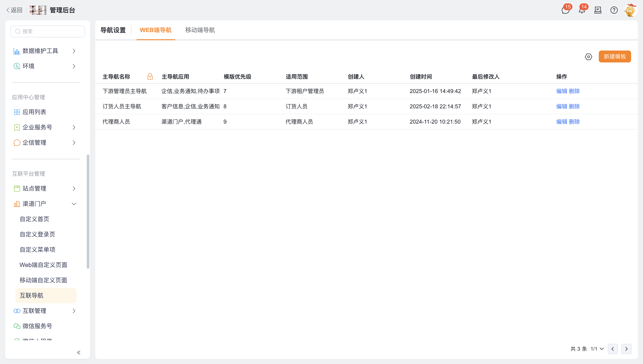Open 自定义首页 in sidebar
This screenshot has width=643, height=364.
[x=34, y=219]
